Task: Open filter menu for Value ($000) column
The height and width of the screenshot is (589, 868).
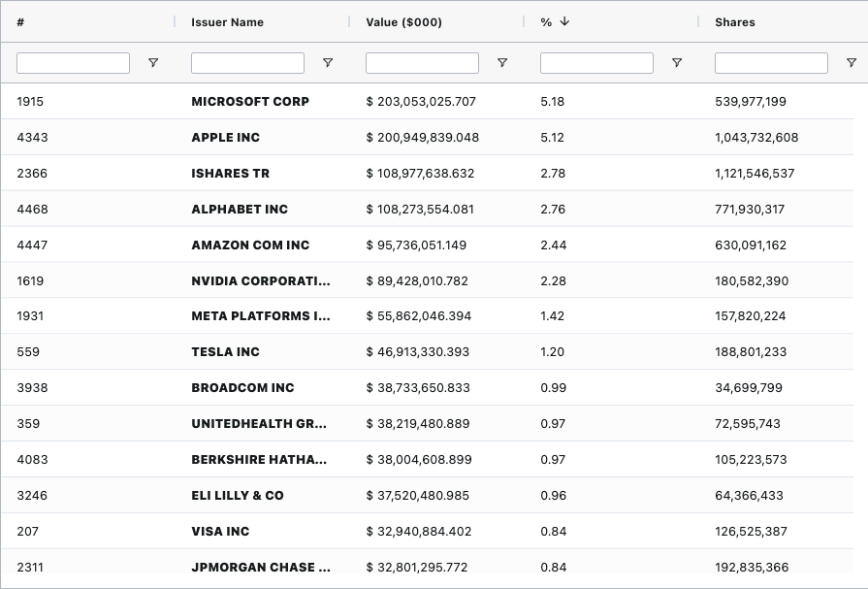Action: [502, 63]
